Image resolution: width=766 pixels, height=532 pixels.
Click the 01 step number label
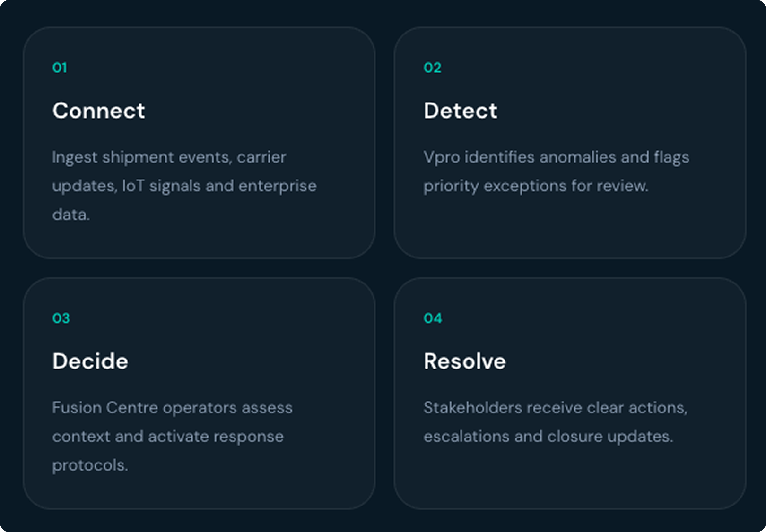[60, 68]
